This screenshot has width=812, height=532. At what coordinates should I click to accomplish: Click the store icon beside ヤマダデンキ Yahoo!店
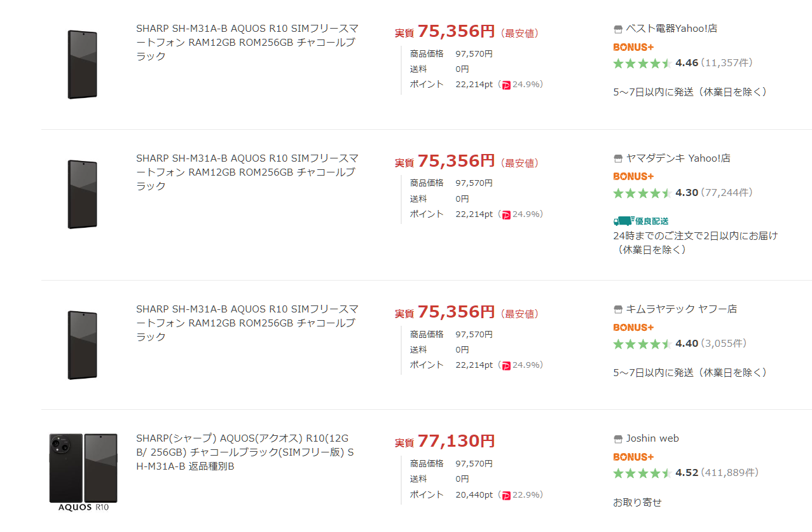click(617, 158)
